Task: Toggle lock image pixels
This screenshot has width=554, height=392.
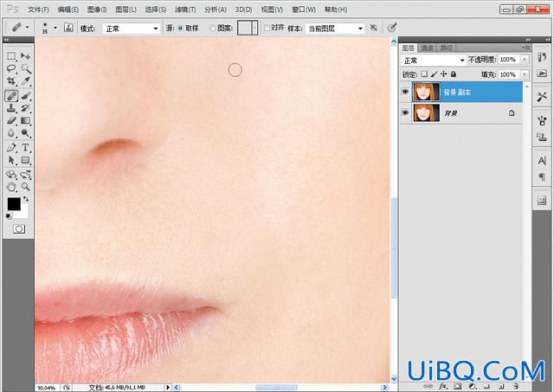Action: [434, 74]
